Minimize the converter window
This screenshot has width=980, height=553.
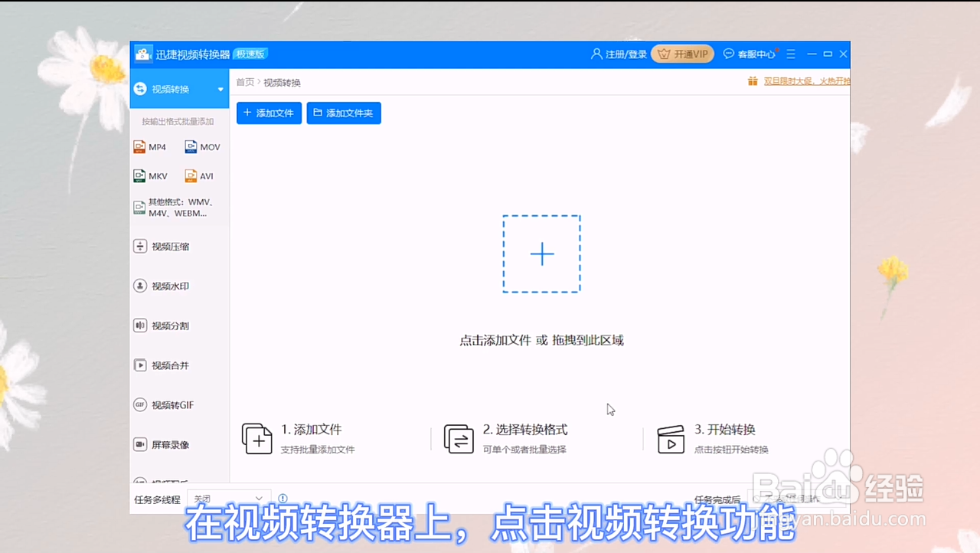(x=812, y=54)
